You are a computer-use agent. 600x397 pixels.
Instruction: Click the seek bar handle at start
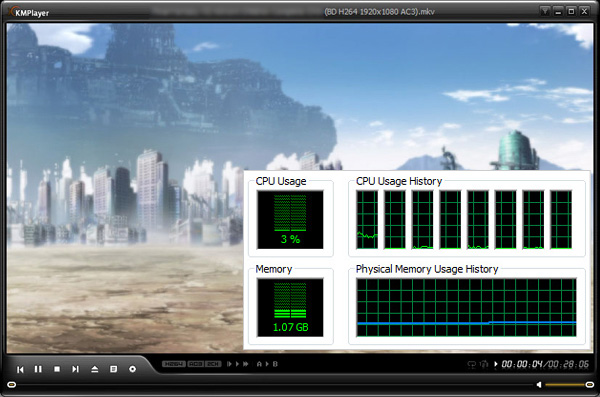pos(11,384)
